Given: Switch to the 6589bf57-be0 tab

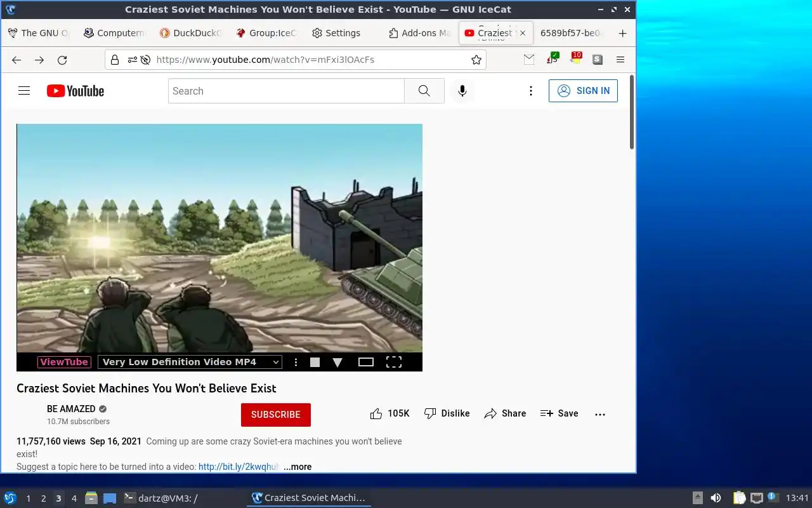Looking at the screenshot, I should pos(571,33).
